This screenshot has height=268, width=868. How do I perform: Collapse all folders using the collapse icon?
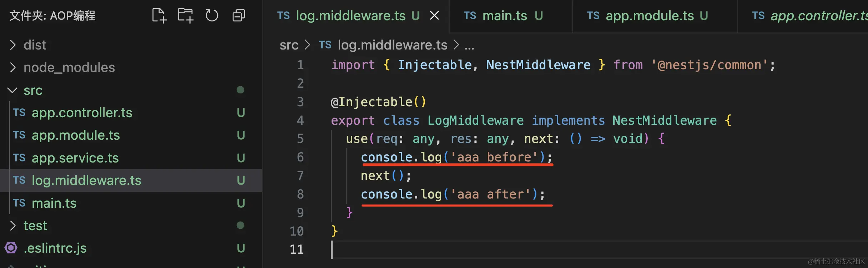[239, 16]
